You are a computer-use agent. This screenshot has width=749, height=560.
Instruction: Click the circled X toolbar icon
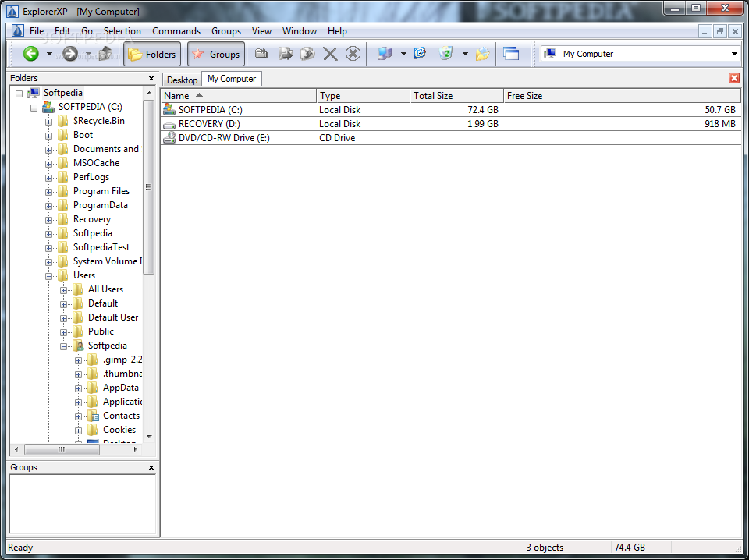(x=353, y=54)
